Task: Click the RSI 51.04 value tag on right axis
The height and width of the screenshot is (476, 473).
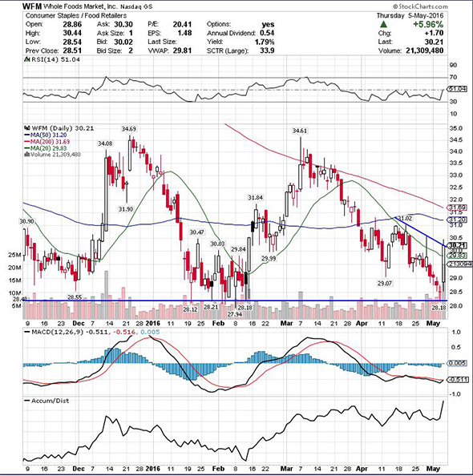Action: pyautogui.click(x=458, y=89)
